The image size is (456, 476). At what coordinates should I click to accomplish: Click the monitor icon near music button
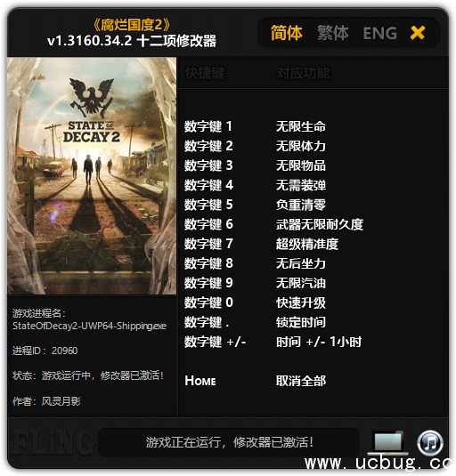[x=388, y=442]
